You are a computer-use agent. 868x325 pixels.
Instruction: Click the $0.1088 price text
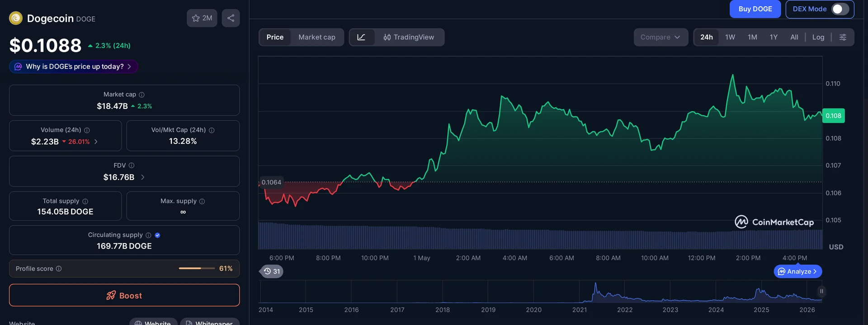(45, 45)
